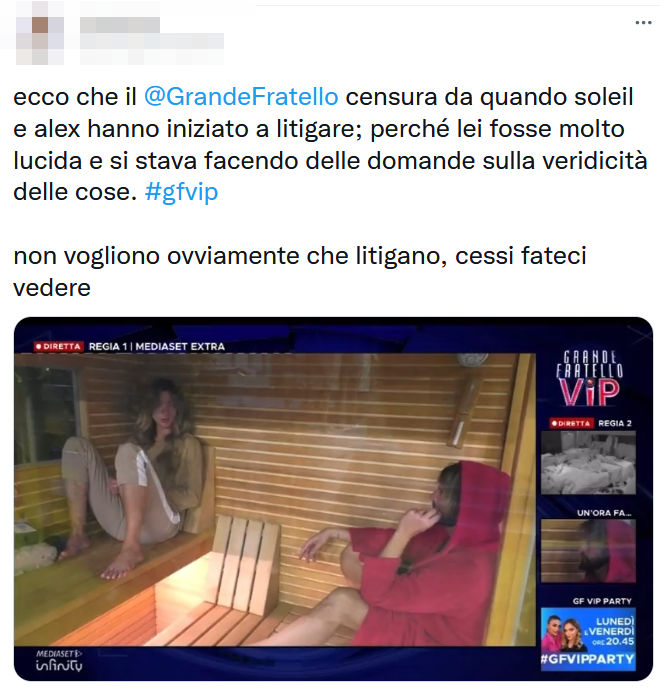Click the Mediaset Infinity logo
This screenshot has height=687, width=660.
[x=59, y=661]
